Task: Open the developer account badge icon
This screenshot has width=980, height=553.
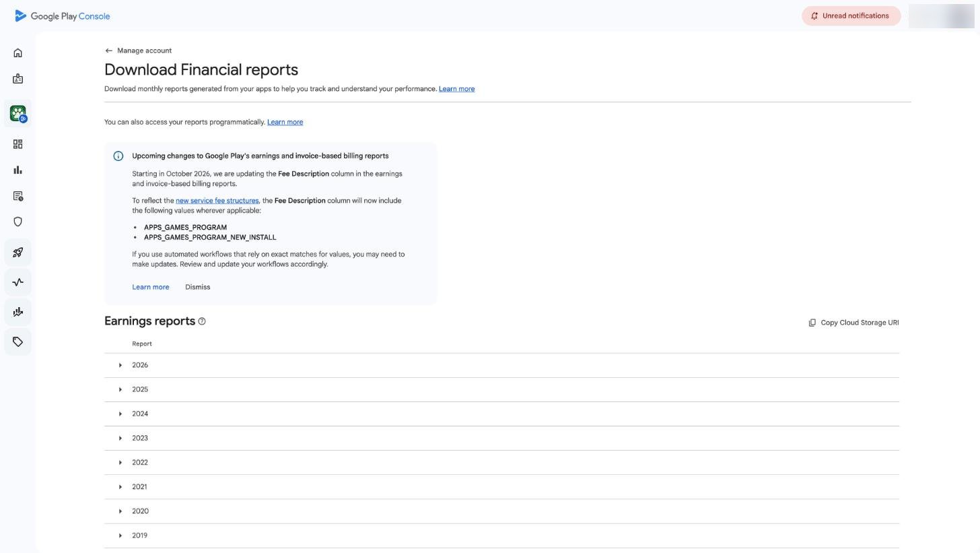Action: (18, 79)
